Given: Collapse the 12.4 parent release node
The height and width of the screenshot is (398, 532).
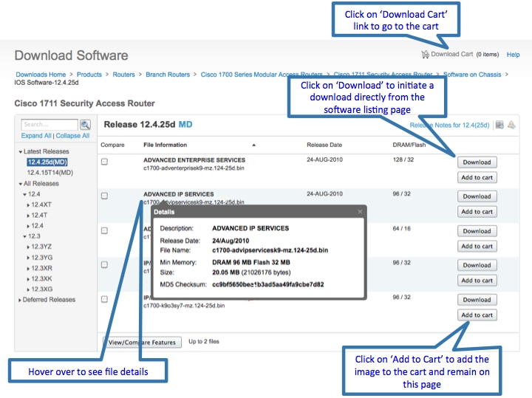Looking at the screenshot, I should click(25, 194).
